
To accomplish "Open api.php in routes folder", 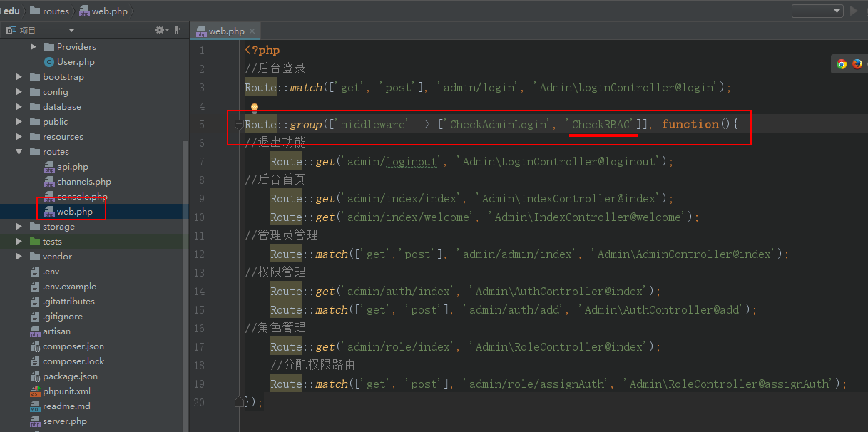I will 72,167.
